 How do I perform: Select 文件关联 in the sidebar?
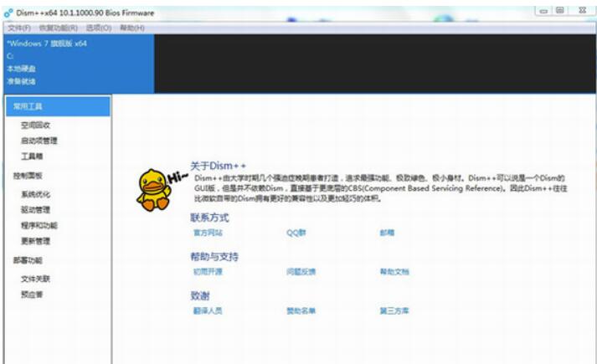click(36, 279)
